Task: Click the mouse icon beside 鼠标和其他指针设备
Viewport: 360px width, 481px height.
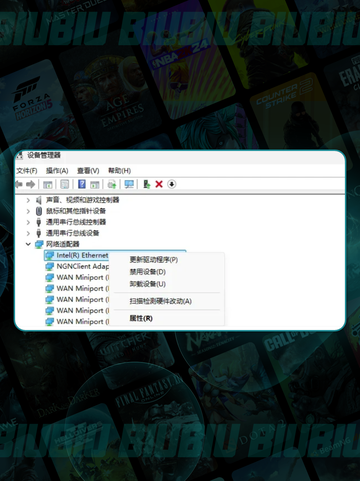Action: 39,211
